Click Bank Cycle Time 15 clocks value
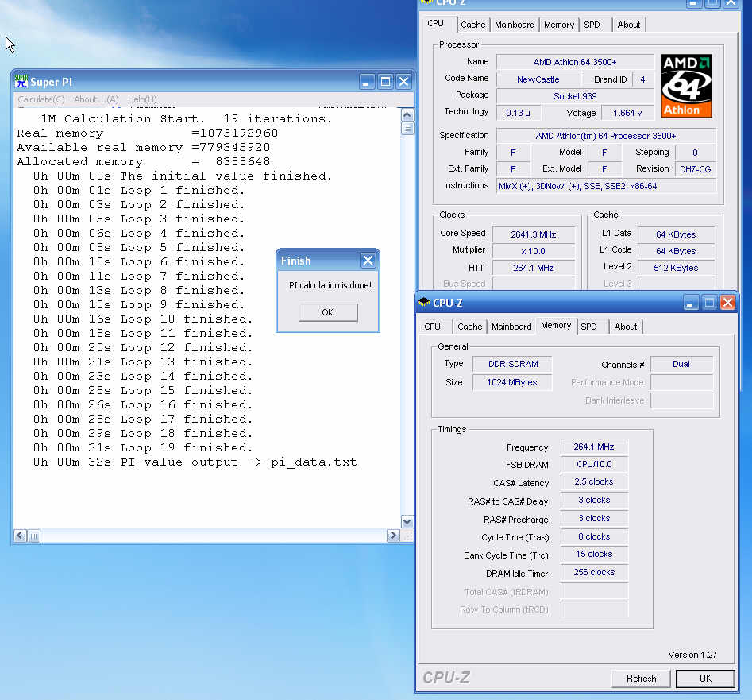The width and height of the screenshot is (752, 700). 594,554
